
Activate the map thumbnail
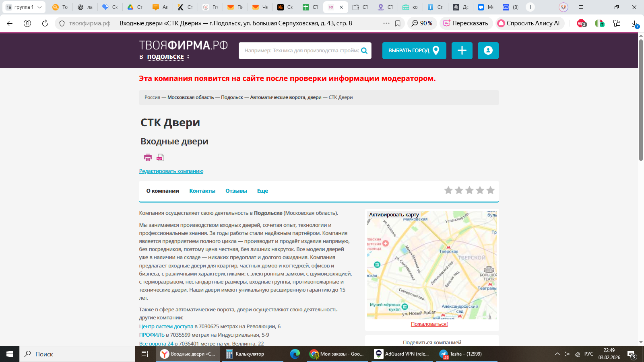(x=432, y=265)
